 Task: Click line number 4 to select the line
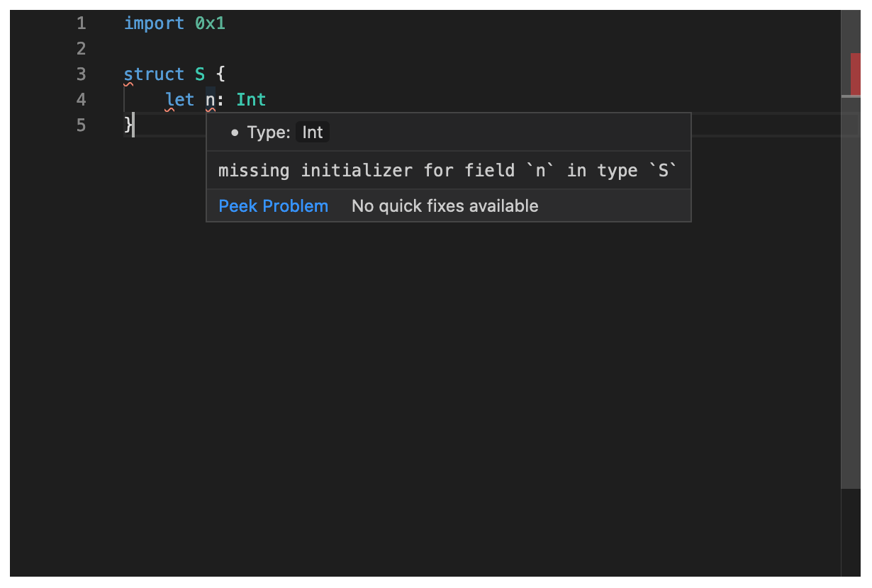coord(81,99)
